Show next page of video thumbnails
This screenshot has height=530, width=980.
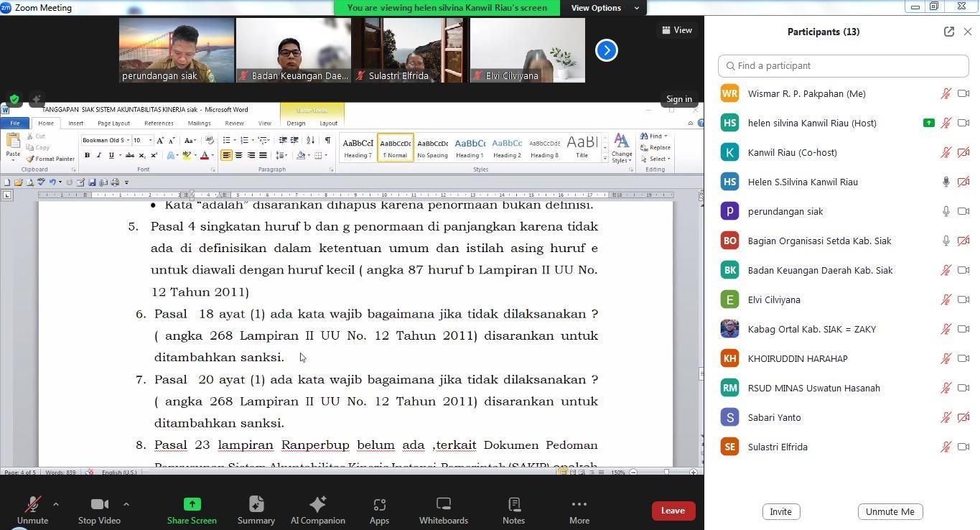606,50
